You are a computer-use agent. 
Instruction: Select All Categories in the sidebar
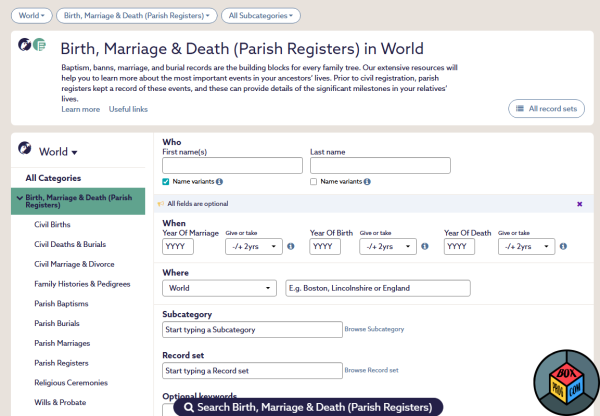[x=53, y=178]
